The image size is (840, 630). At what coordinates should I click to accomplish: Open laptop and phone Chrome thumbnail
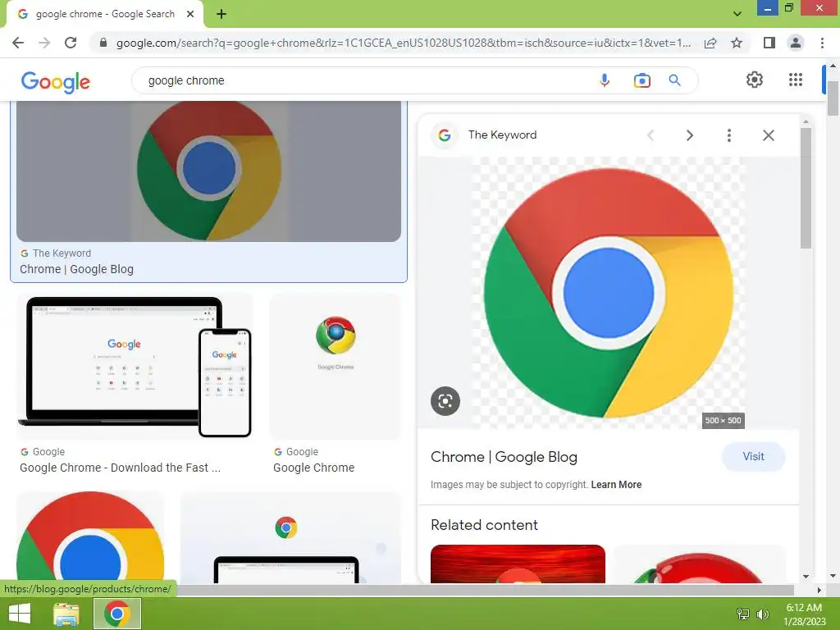tap(135, 367)
